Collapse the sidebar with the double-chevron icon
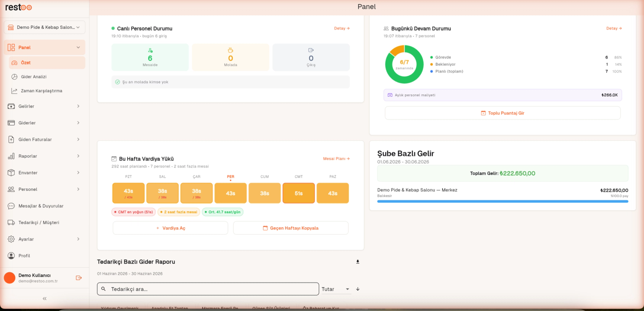The height and width of the screenshot is (311, 644). [x=45, y=299]
